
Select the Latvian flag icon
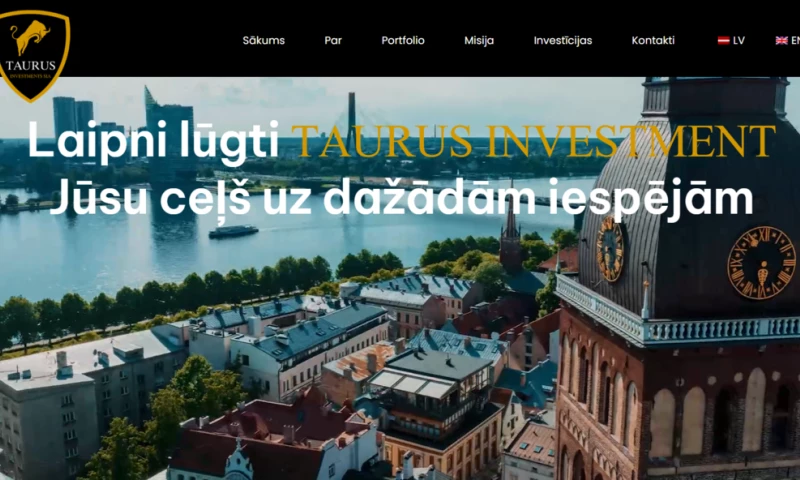click(723, 40)
